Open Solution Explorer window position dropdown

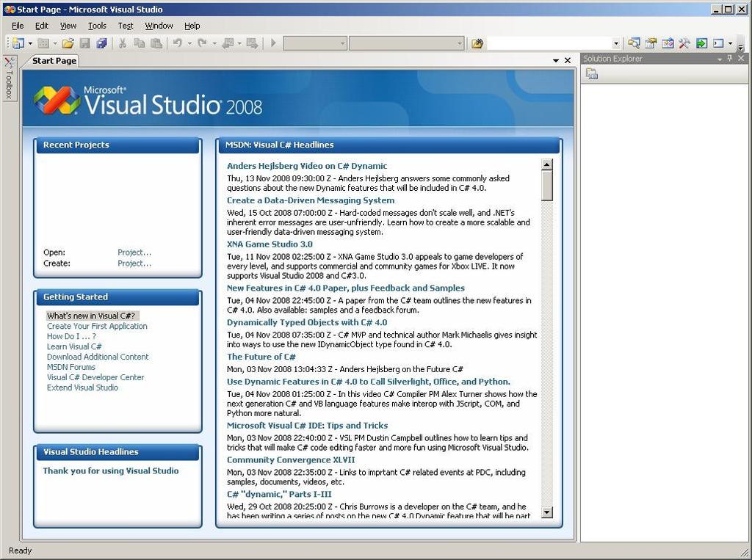tap(720, 59)
